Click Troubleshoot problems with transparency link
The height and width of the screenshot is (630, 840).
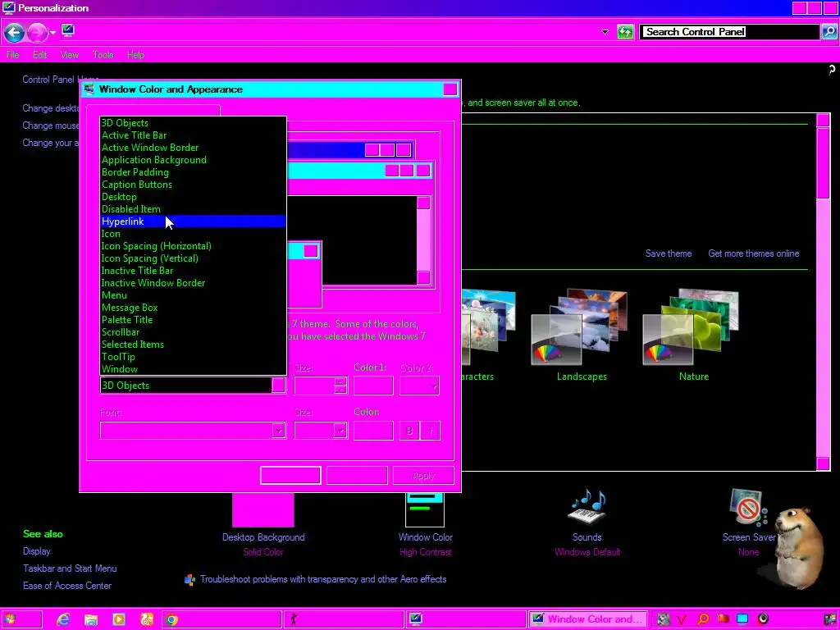pyautogui.click(x=323, y=579)
